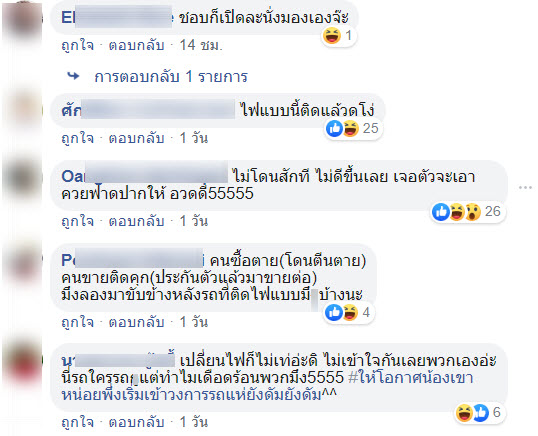Click wow emoji on 26-reaction comment
538x436 pixels.
coord(473,212)
